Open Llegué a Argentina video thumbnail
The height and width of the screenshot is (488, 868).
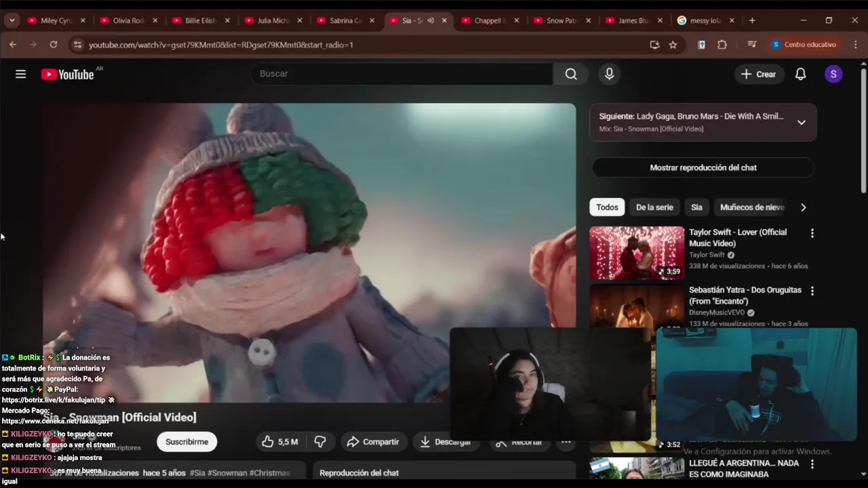pyautogui.click(x=637, y=468)
